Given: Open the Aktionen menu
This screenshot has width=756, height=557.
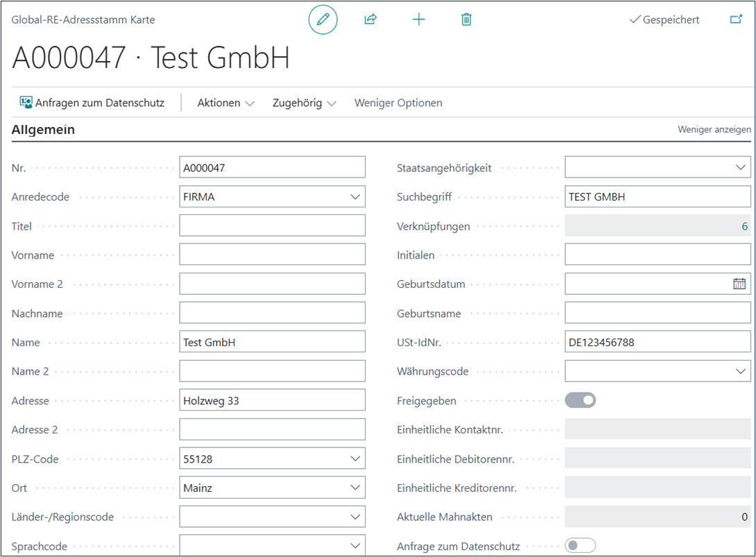Looking at the screenshot, I should point(225,103).
